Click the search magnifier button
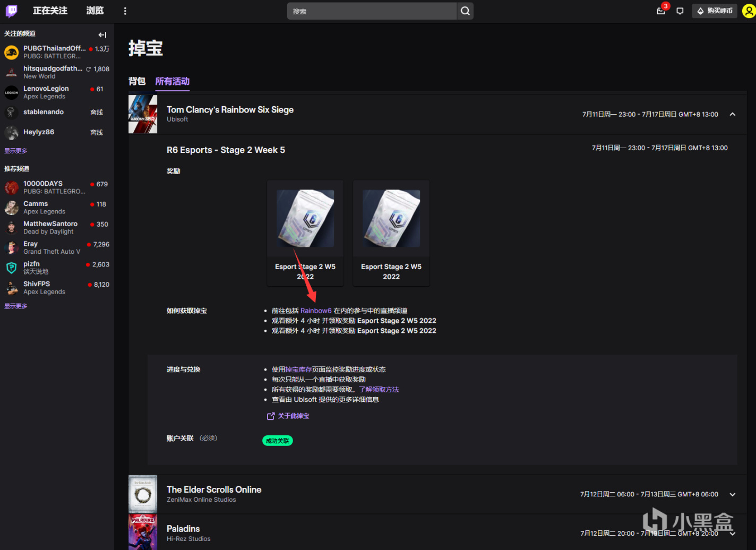 coord(465,11)
